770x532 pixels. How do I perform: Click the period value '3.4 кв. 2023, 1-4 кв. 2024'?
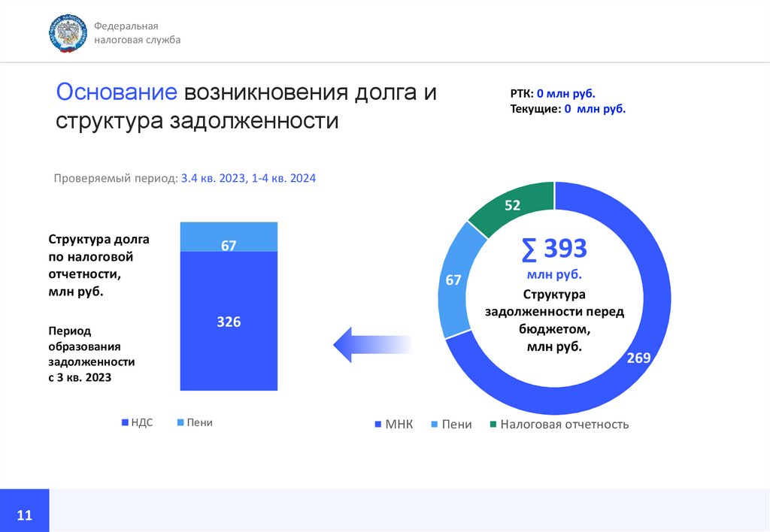(248, 178)
